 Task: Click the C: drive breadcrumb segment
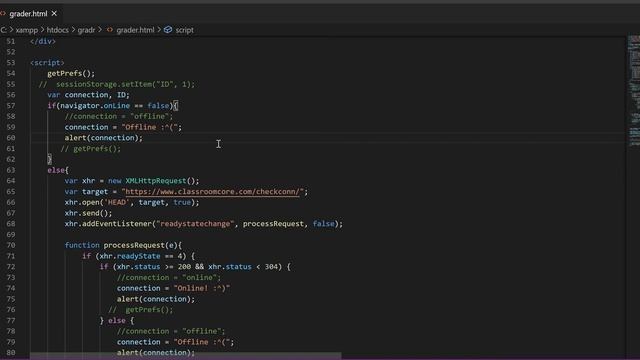click(x=3, y=30)
